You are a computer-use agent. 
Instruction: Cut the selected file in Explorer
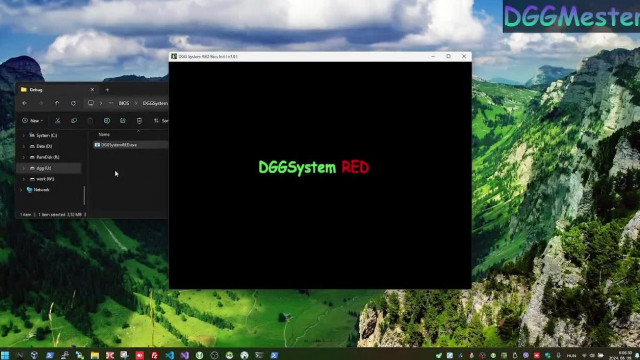(58, 121)
